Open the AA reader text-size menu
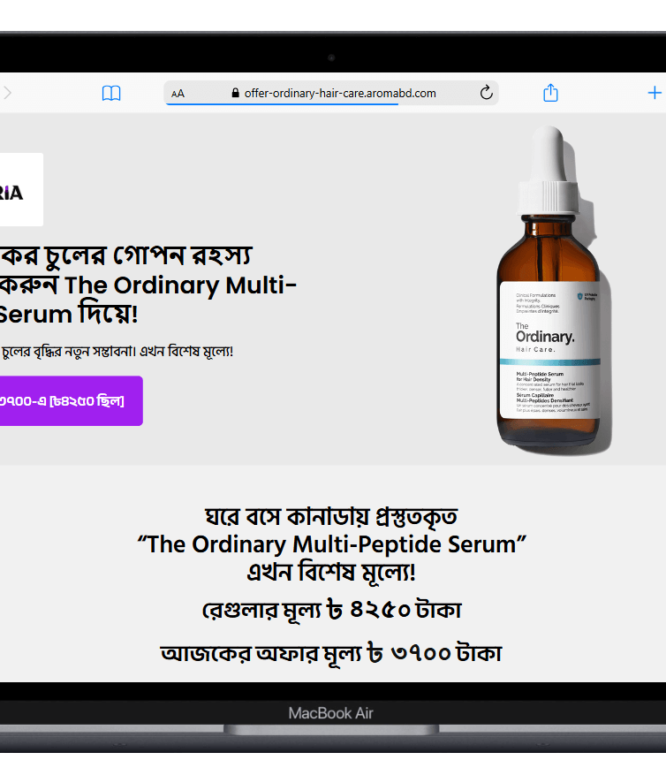This screenshot has width=666, height=783. (x=178, y=93)
